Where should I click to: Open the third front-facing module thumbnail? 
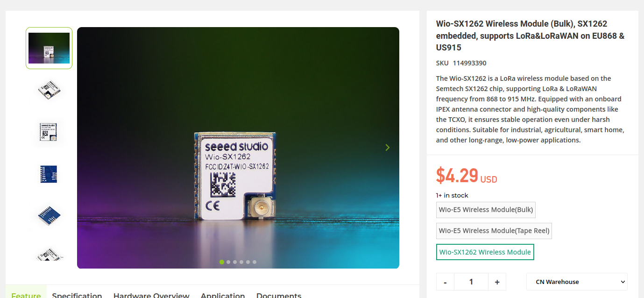pyautogui.click(x=49, y=132)
